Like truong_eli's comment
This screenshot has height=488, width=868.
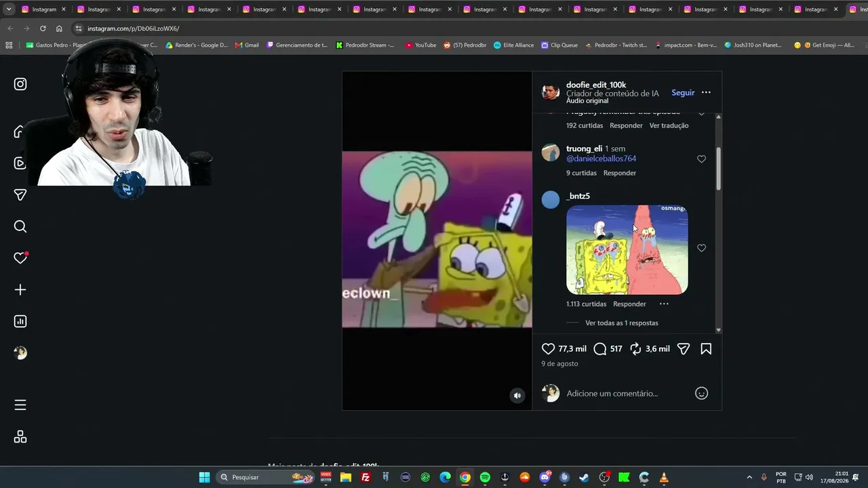pyautogui.click(x=702, y=159)
